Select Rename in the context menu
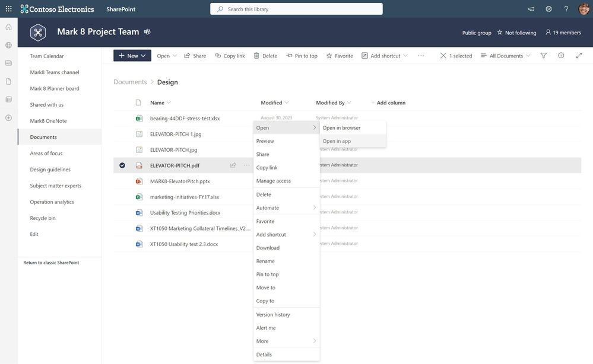The width and height of the screenshot is (593, 364). (x=286, y=261)
